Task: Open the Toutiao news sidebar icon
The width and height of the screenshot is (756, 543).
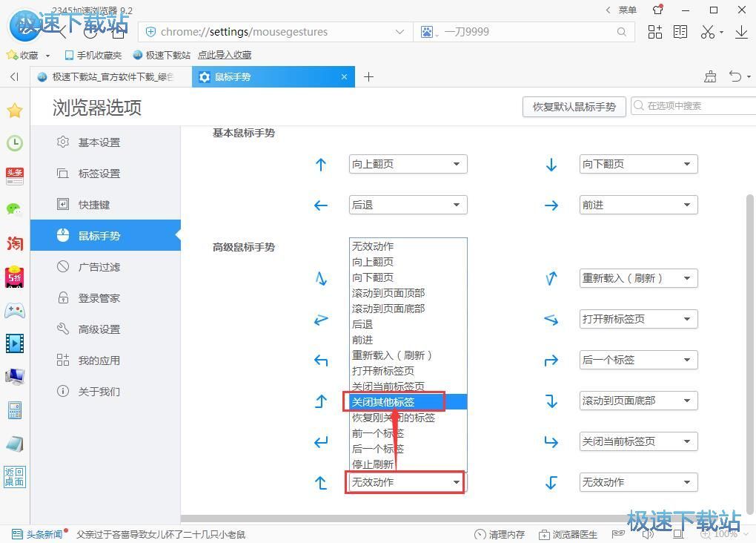Action: [x=15, y=176]
